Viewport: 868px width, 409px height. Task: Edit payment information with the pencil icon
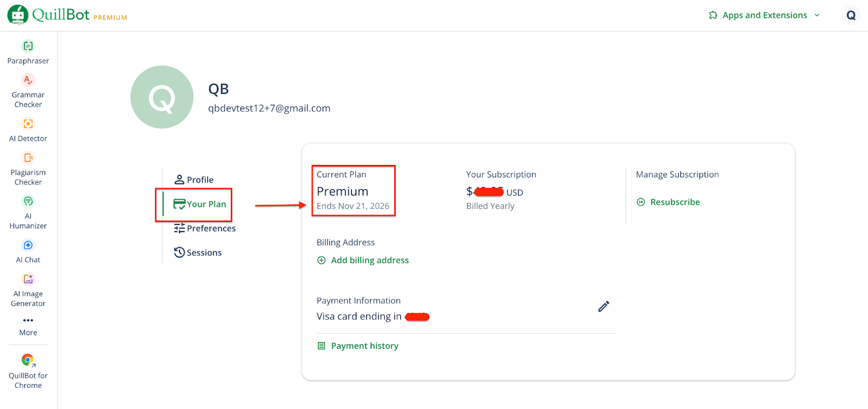[x=603, y=306]
